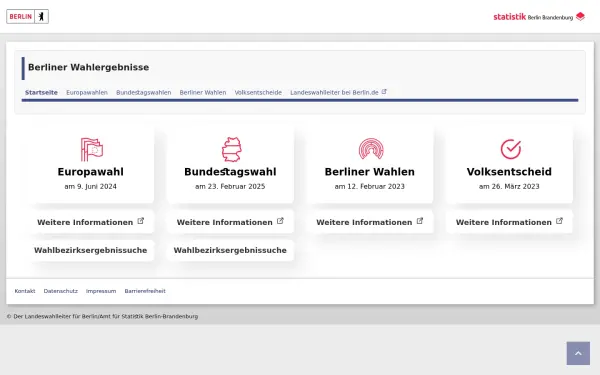
Task: Click Weitere Informationen under Europawahl
Action: (x=91, y=222)
